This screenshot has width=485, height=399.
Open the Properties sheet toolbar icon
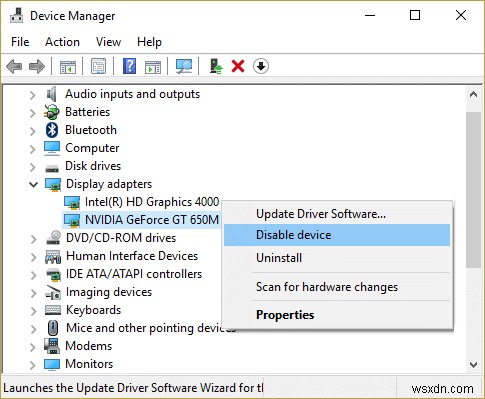point(98,66)
